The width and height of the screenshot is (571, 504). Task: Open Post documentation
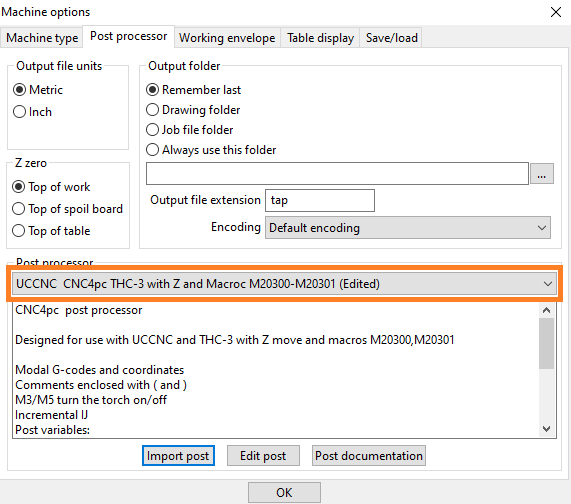369,456
